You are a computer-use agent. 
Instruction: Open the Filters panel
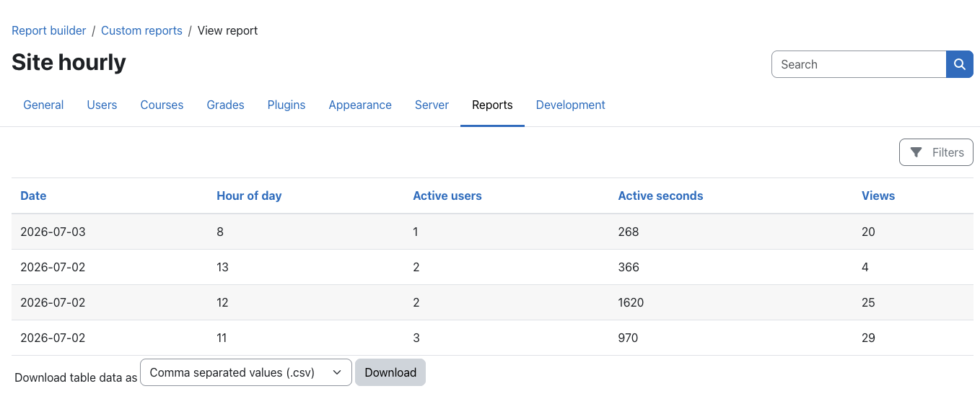[x=936, y=152]
